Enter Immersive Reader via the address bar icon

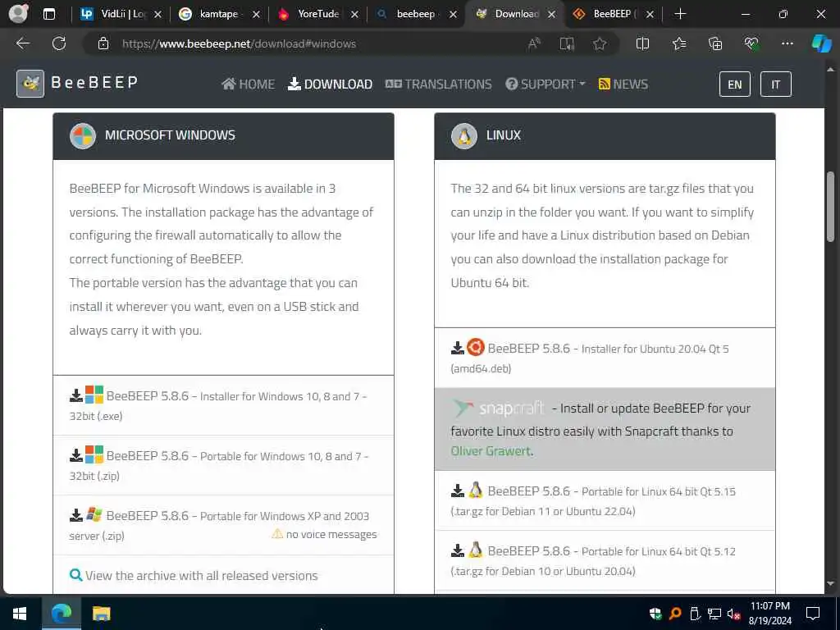point(567,43)
